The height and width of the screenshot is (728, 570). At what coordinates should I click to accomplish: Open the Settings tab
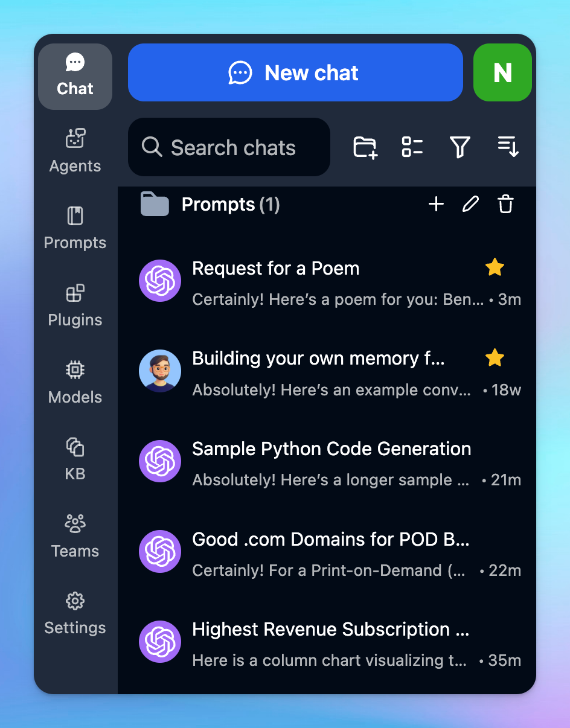(75, 613)
